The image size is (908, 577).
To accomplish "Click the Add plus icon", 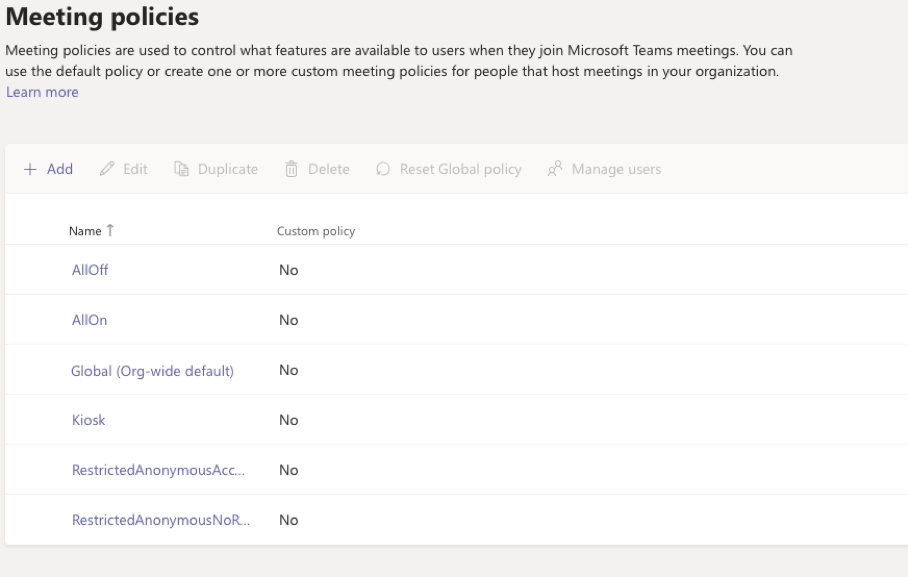I will [29, 169].
